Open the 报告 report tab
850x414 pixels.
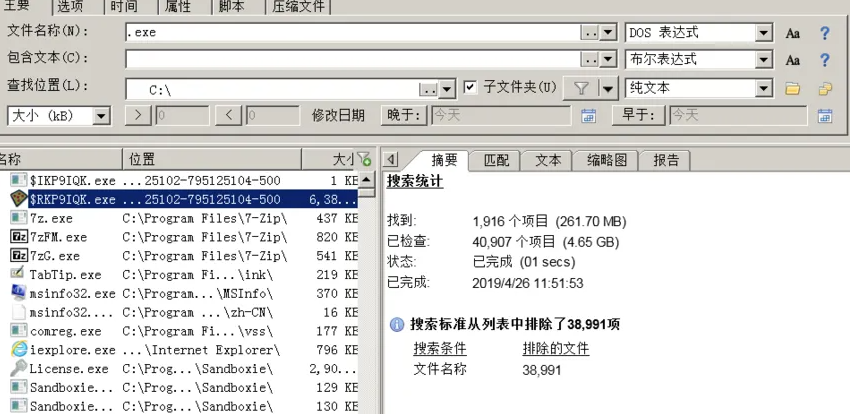(x=666, y=160)
